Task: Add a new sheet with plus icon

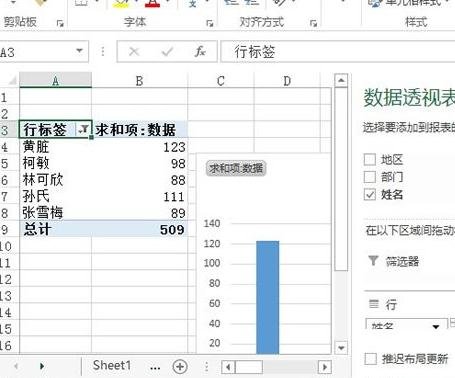Action: coord(180,367)
